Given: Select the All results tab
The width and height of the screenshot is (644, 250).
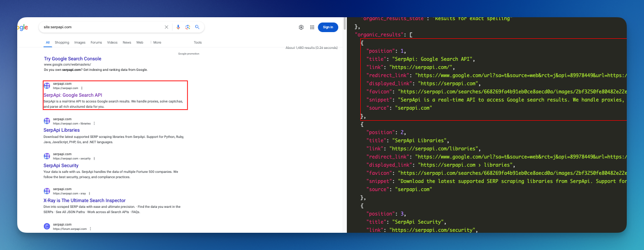Looking at the screenshot, I should (x=48, y=42).
